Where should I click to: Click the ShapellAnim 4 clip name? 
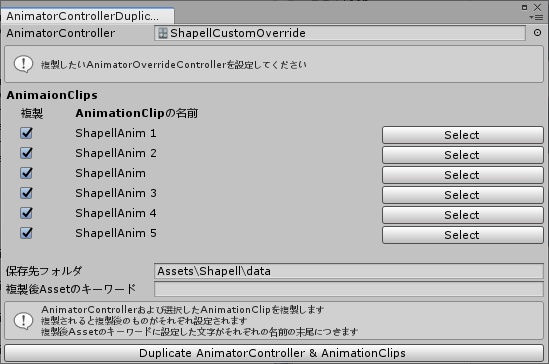coord(116,213)
